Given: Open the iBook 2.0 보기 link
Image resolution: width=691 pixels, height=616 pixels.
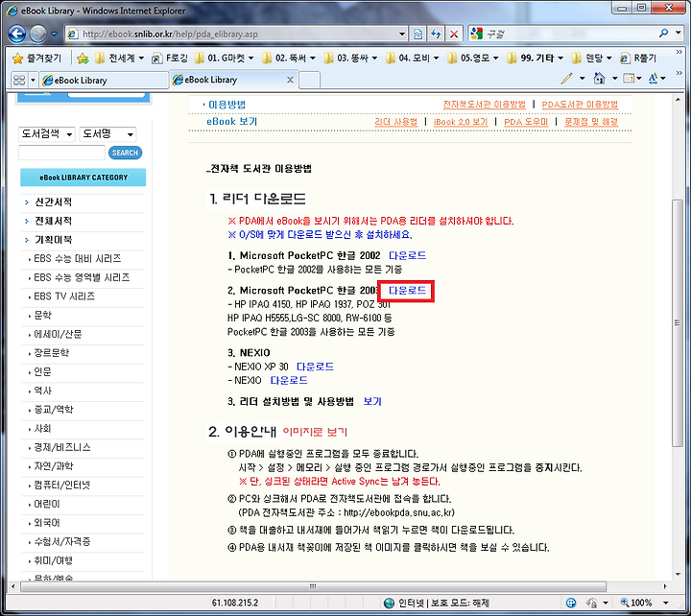Looking at the screenshot, I should coord(461,122).
